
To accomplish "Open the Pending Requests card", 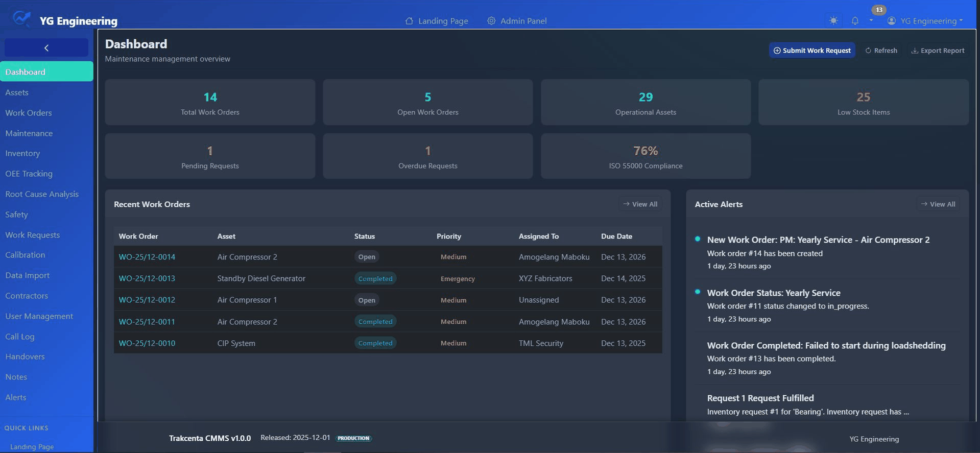I will [210, 156].
